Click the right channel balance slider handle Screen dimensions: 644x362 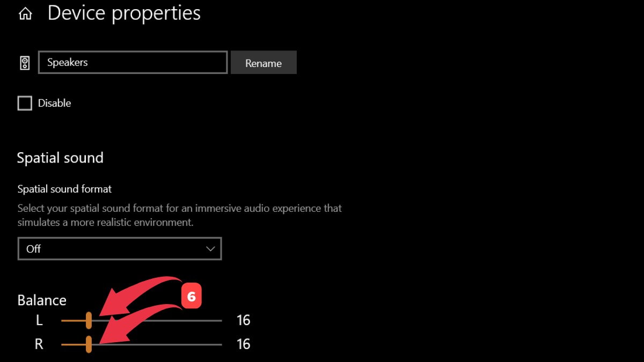pos(89,344)
